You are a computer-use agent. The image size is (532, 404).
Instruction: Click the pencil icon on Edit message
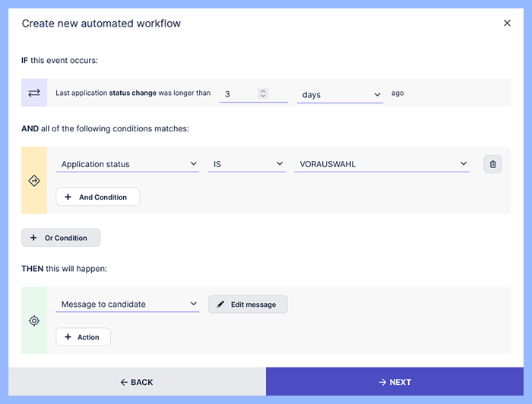(220, 305)
